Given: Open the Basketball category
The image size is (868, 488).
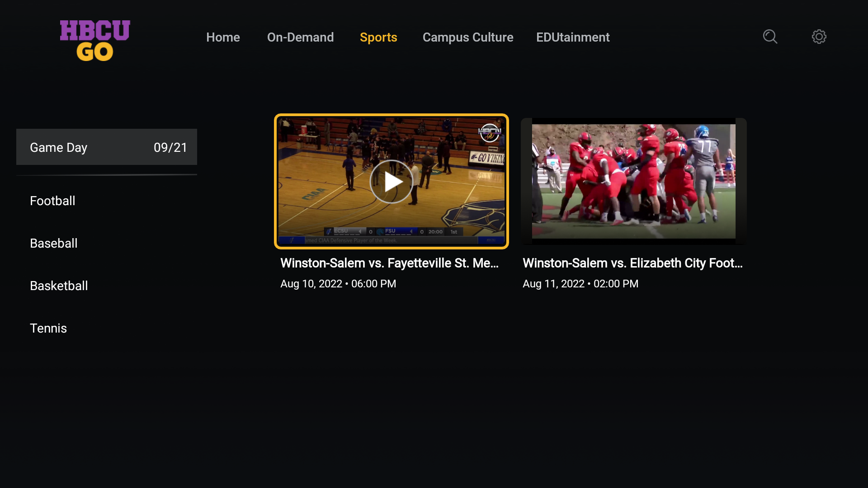Looking at the screenshot, I should [59, 286].
